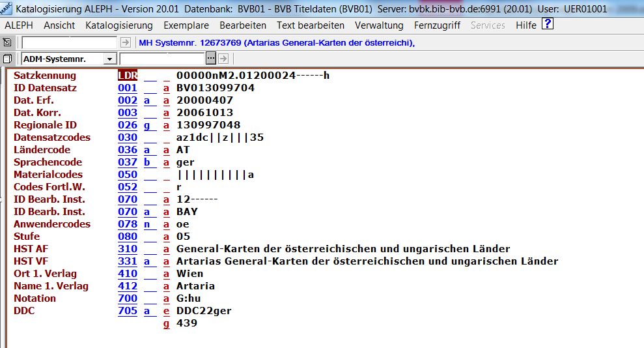The width and height of the screenshot is (644, 348).
Task: Click the ellipsis browse button in second toolbar row
Action: 210,59
